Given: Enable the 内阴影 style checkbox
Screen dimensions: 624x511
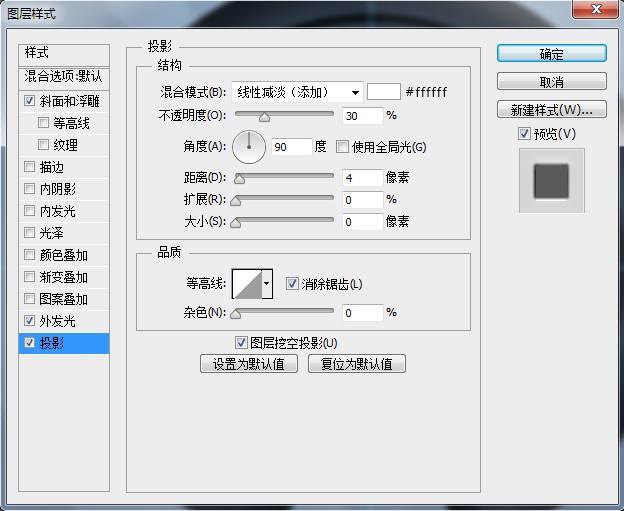Looking at the screenshot, I should tap(29, 188).
